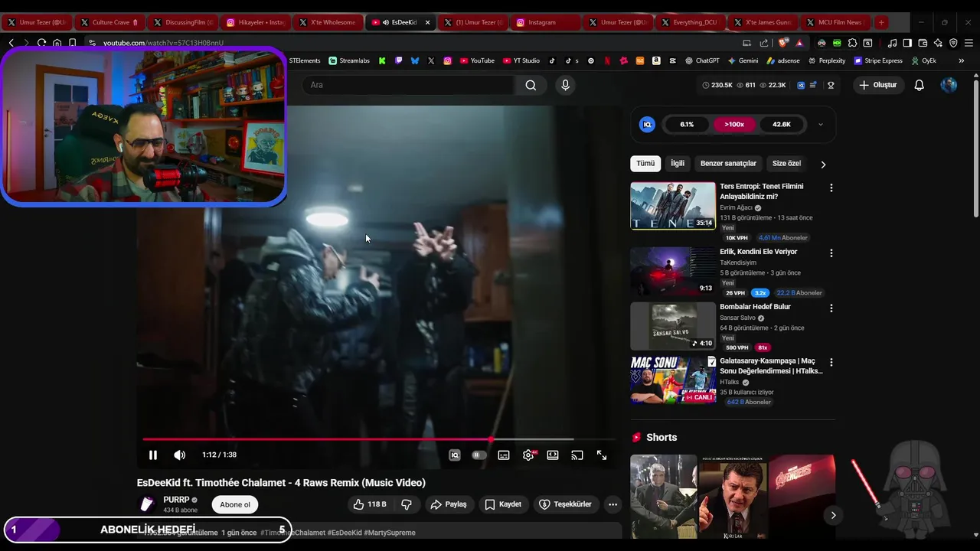
Task: Click the vidIQ logo in stats panel
Action: click(647, 125)
